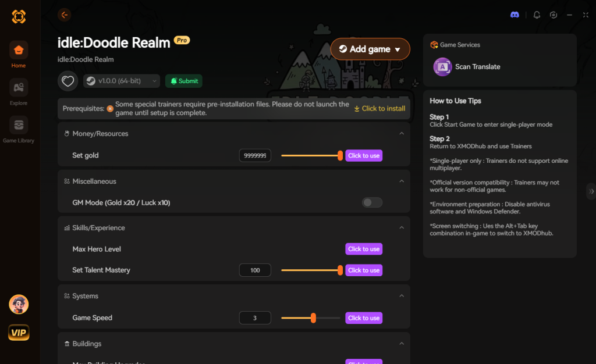
Task: Favorite the game with heart icon
Action: [68, 81]
